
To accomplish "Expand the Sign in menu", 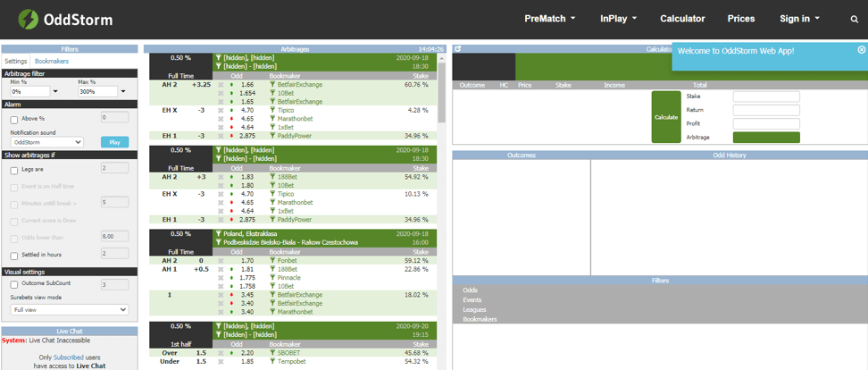I will tap(799, 19).
